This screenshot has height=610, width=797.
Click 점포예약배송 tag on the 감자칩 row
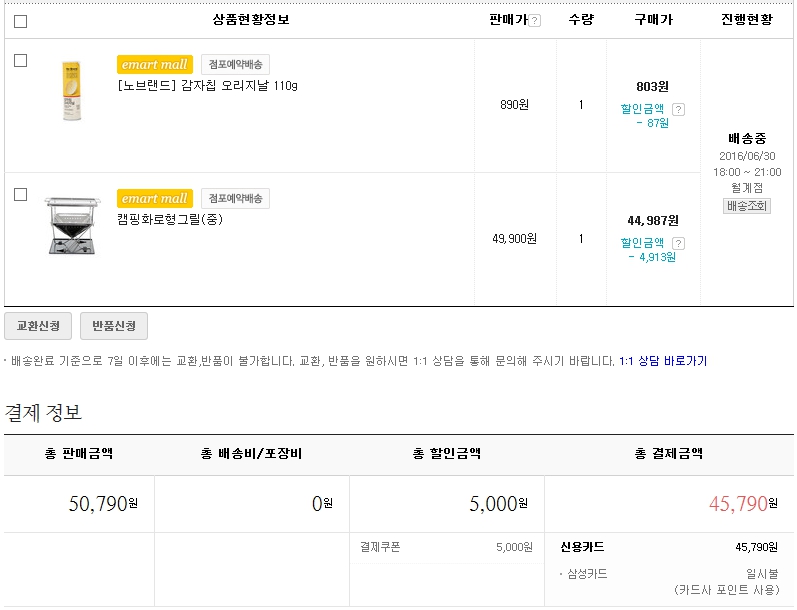tap(235, 65)
